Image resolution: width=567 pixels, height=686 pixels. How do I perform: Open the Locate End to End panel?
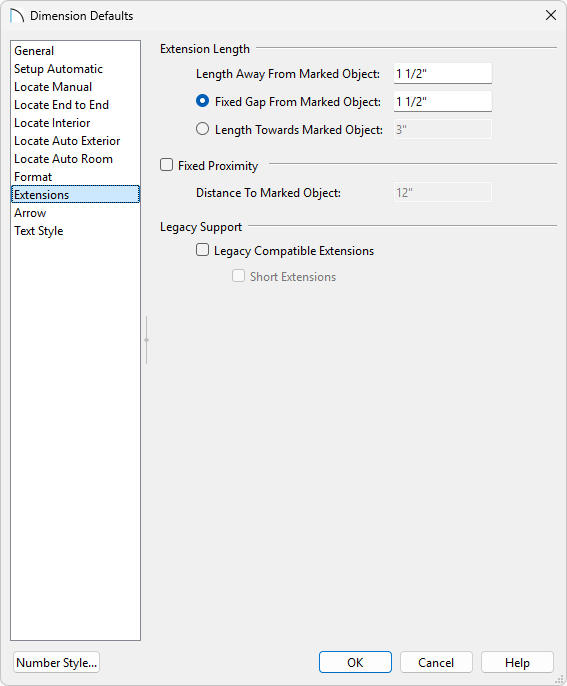pos(75,105)
